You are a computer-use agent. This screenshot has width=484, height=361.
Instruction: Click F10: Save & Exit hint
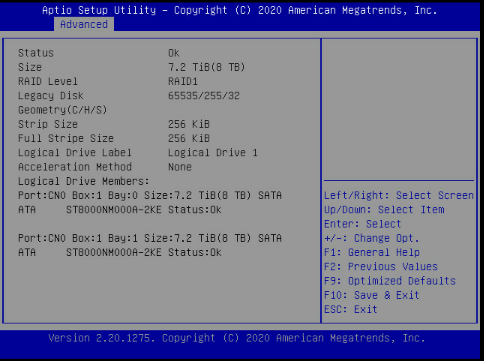372,295
